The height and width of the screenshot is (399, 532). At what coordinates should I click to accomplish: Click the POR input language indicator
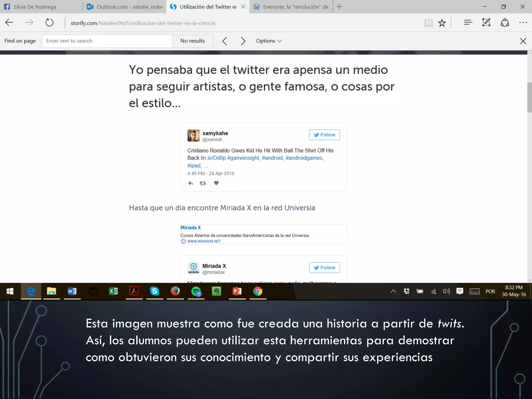coord(490,291)
